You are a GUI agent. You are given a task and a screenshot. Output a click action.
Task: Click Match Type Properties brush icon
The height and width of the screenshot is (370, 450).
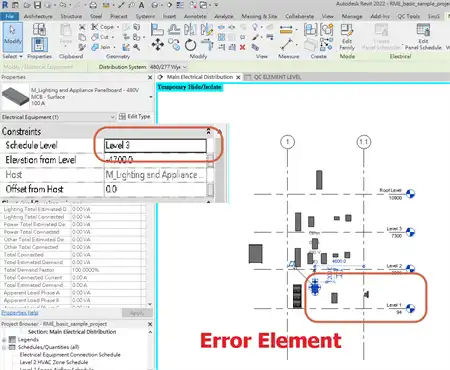pos(82,47)
